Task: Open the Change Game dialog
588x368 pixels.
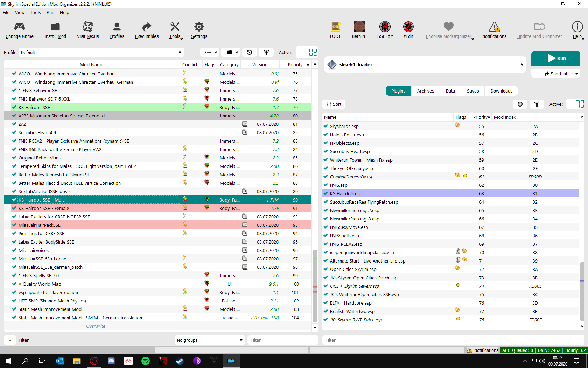Action: 20,30
